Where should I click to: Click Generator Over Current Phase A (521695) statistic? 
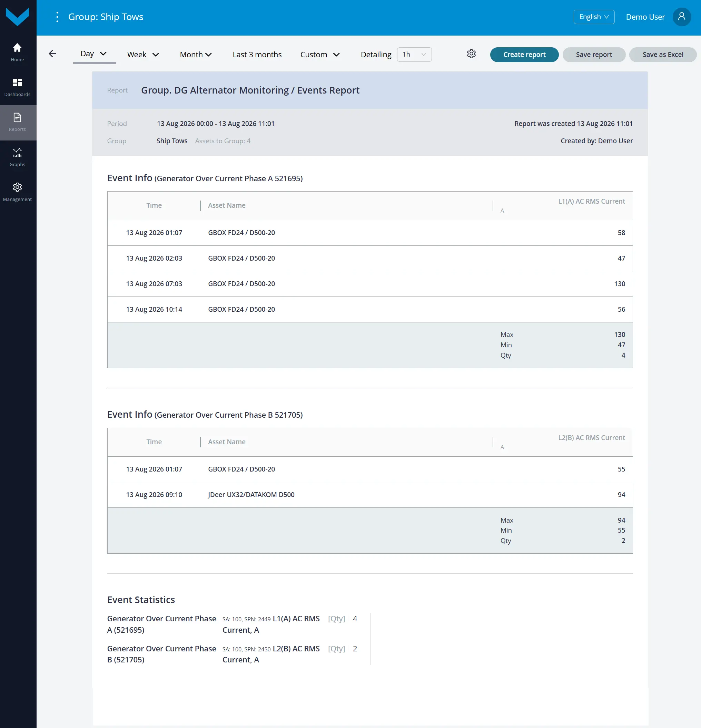pyautogui.click(x=161, y=624)
